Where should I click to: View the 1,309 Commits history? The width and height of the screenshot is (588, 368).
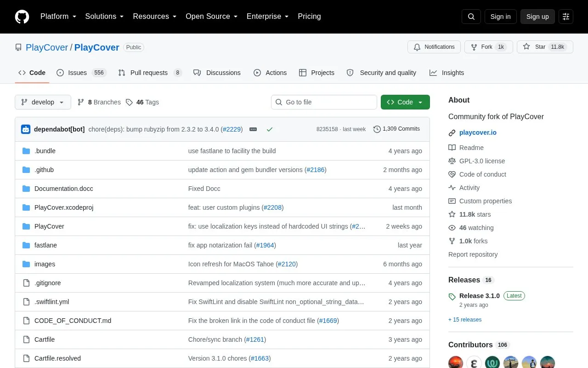pos(396,129)
